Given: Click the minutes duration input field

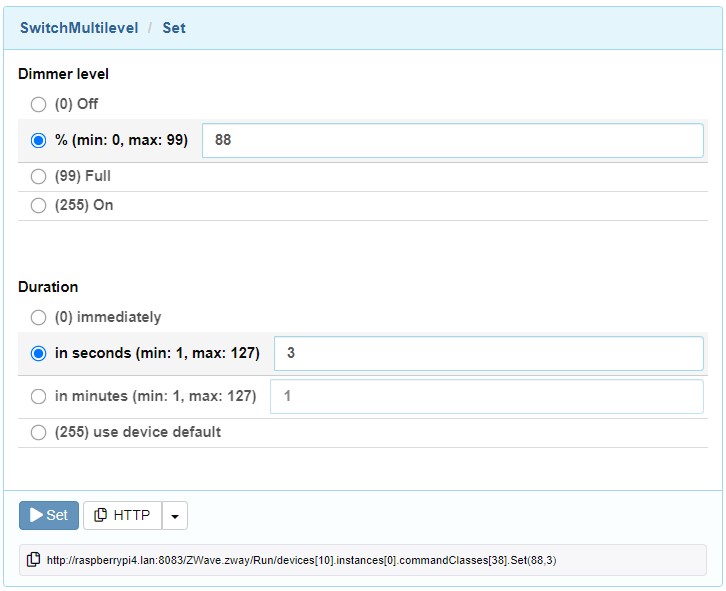Looking at the screenshot, I should (486, 396).
